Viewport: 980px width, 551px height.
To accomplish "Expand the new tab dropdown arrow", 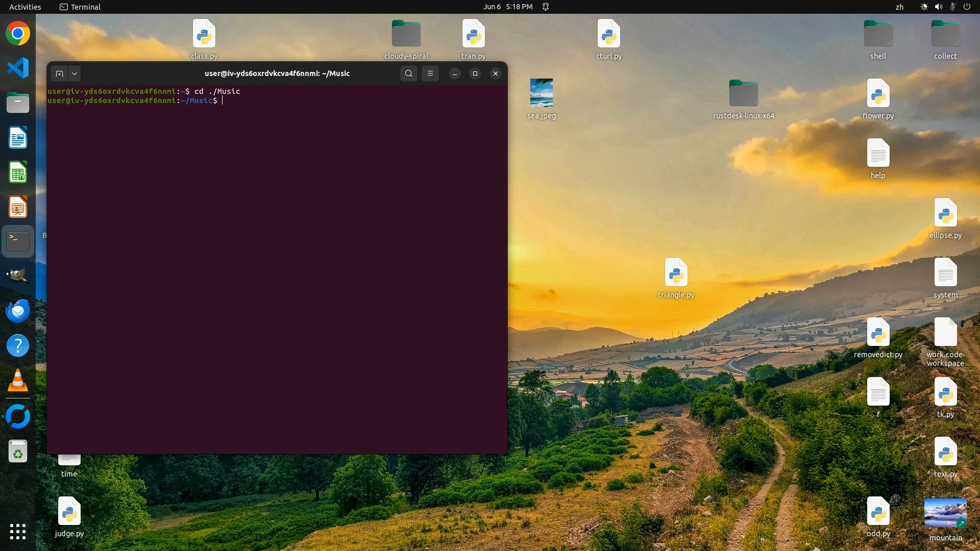I will pos(75,73).
